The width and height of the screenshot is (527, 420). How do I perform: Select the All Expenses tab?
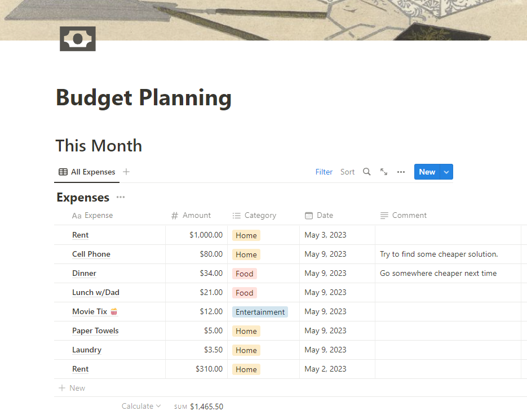87,172
